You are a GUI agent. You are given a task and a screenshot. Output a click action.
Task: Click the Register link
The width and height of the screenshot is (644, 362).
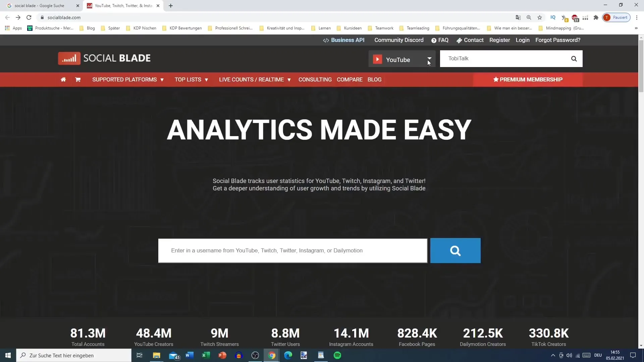pyautogui.click(x=499, y=40)
